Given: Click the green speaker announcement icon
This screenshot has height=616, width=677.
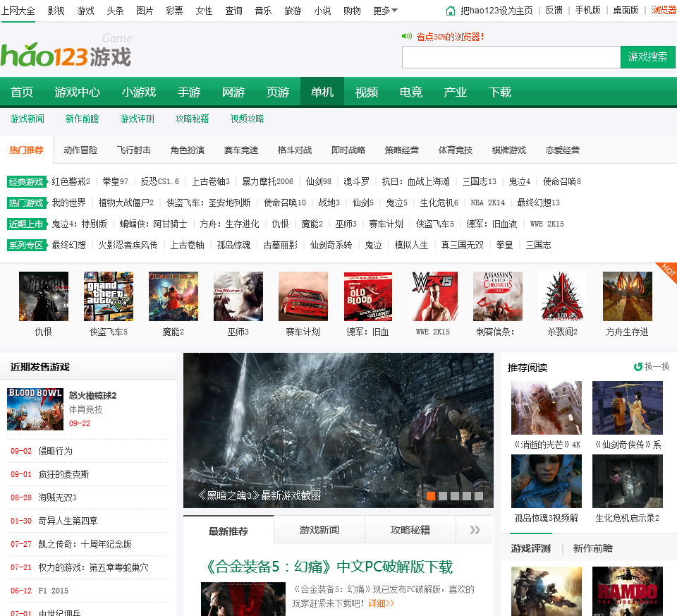Looking at the screenshot, I should (x=407, y=36).
